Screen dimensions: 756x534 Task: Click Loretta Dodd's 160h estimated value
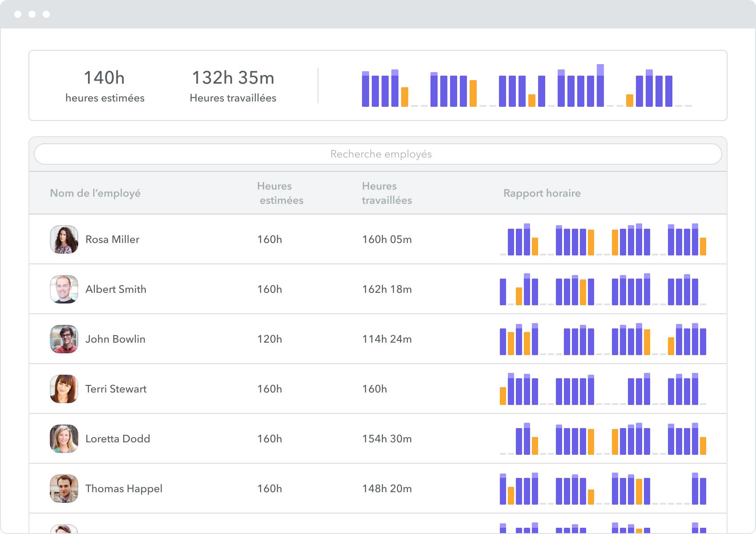(x=269, y=439)
